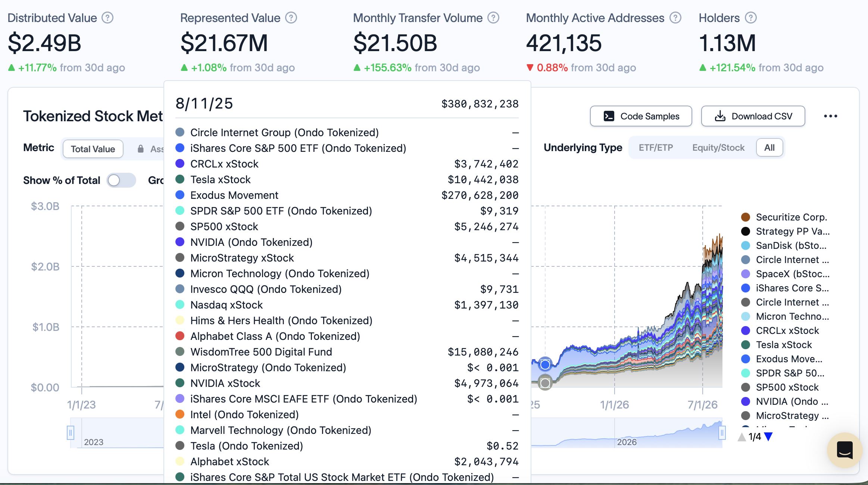The image size is (868, 485).
Task: Open Monthly Transfer Volume info icon
Action: point(493,18)
